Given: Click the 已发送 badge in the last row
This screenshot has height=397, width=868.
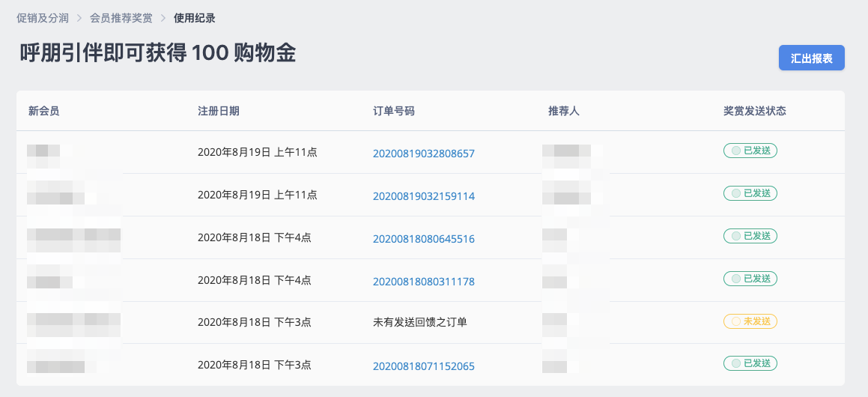Looking at the screenshot, I should click(x=750, y=364).
